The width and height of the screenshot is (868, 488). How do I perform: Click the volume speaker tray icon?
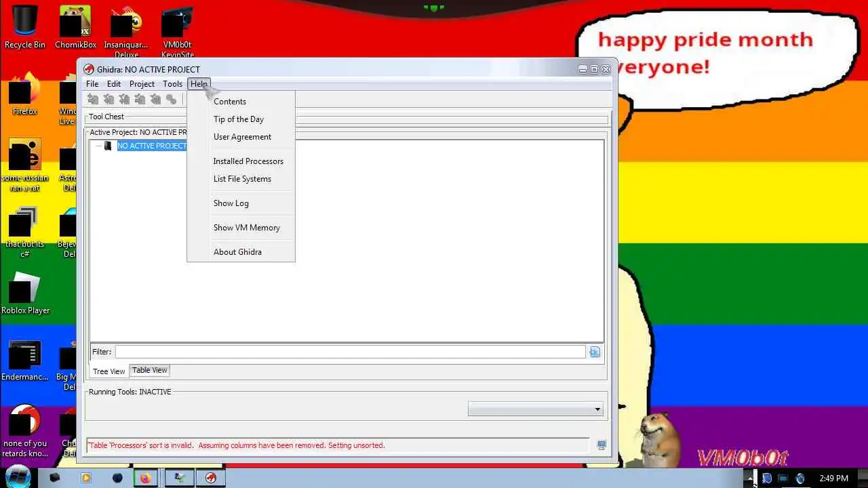pyautogui.click(x=800, y=479)
